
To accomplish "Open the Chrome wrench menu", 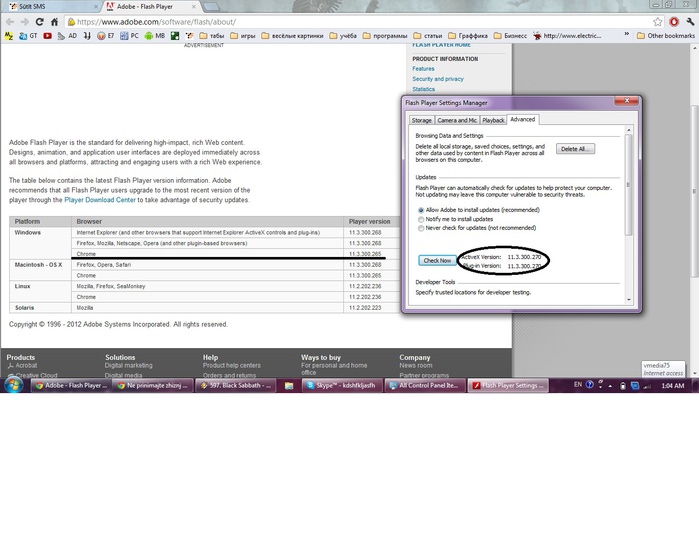I will point(690,22).
